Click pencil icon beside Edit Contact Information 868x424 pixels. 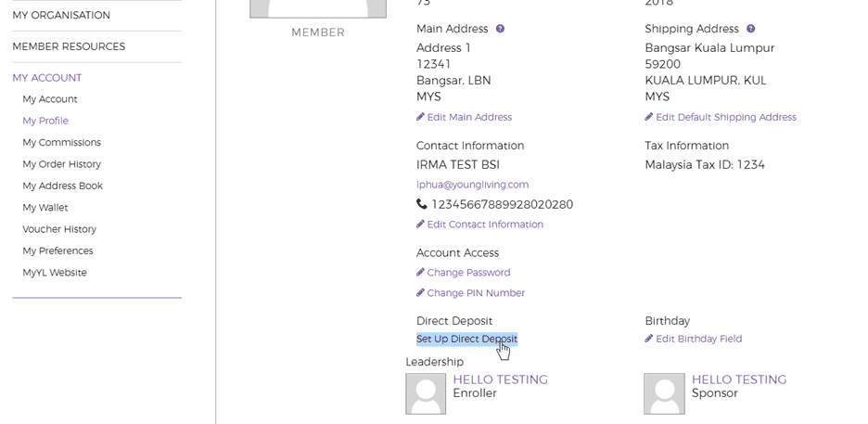click(x=420, y=225)
